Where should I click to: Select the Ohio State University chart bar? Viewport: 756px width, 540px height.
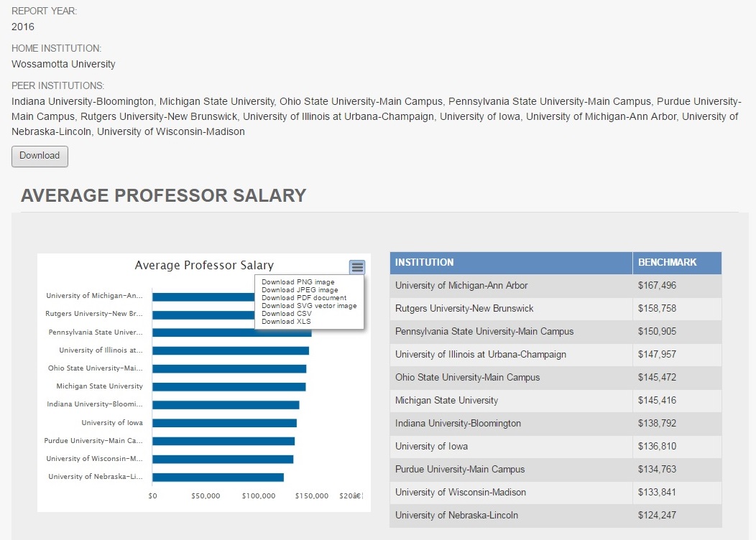[x=229, y=368]
